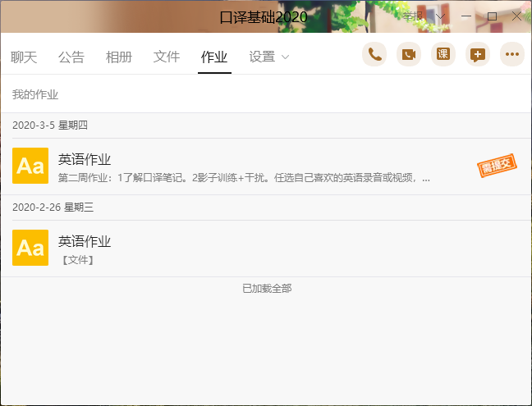The image size is (532, 406).
Task: Select the 作业 tab
Action: (x=214, y=57)
